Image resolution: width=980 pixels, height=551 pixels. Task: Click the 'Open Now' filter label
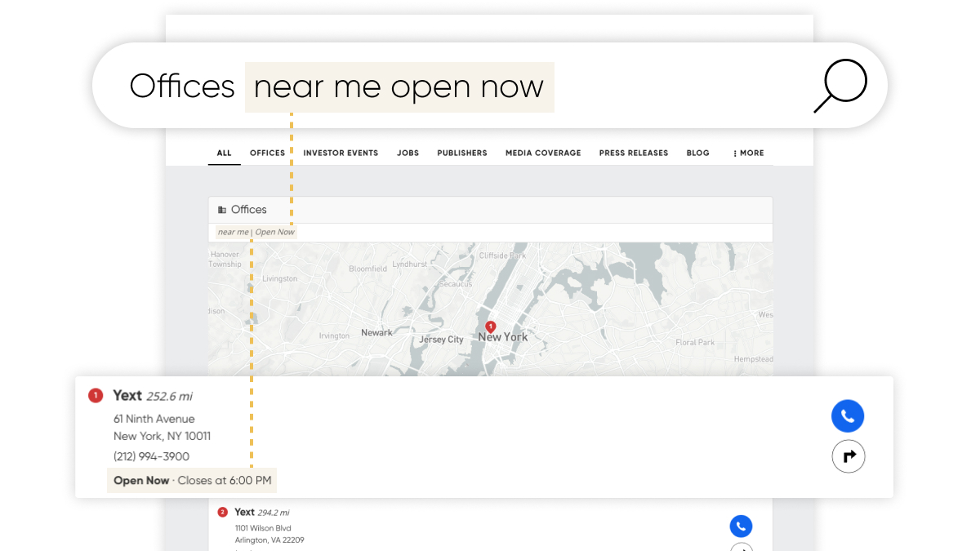point(275,232)
